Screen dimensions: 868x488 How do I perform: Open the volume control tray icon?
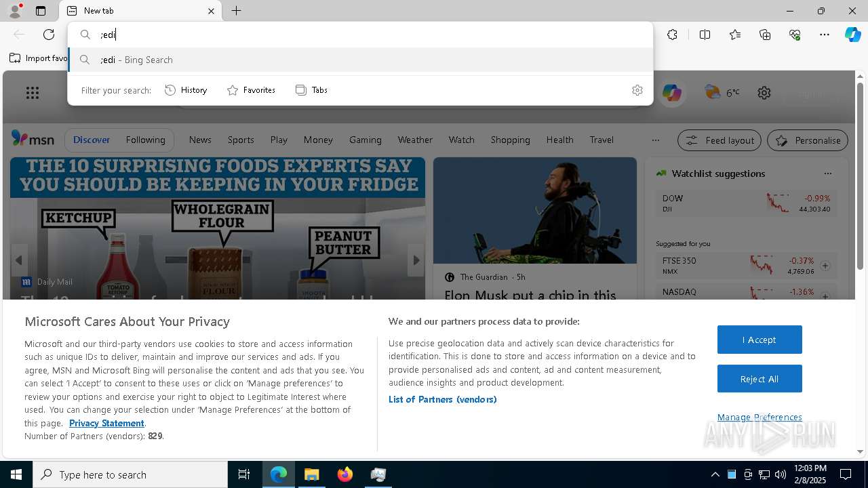(x=781, y=474)
